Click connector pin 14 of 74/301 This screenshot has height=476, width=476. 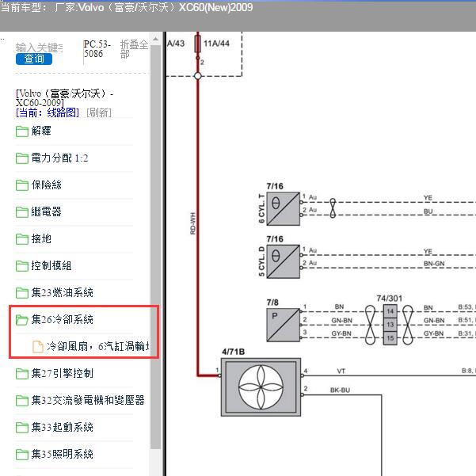click(390, 311)
